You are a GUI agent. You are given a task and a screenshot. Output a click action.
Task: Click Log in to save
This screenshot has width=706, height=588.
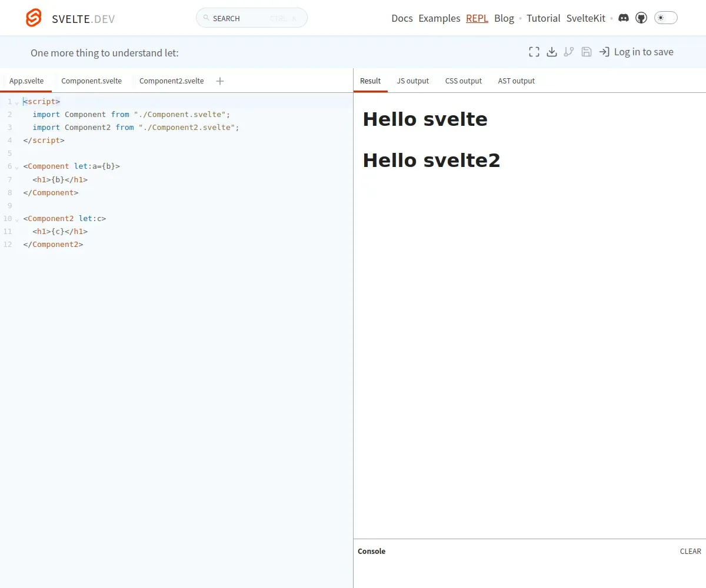[x=636, y=52]
